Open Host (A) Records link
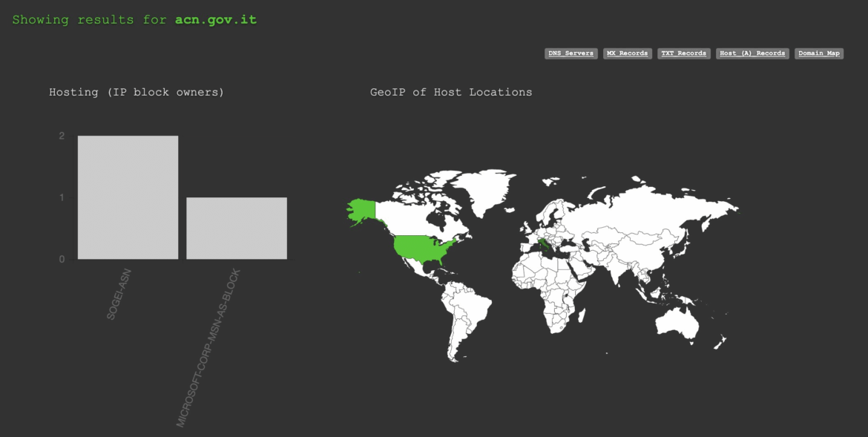Screen dimensions: 868x437 752,53
